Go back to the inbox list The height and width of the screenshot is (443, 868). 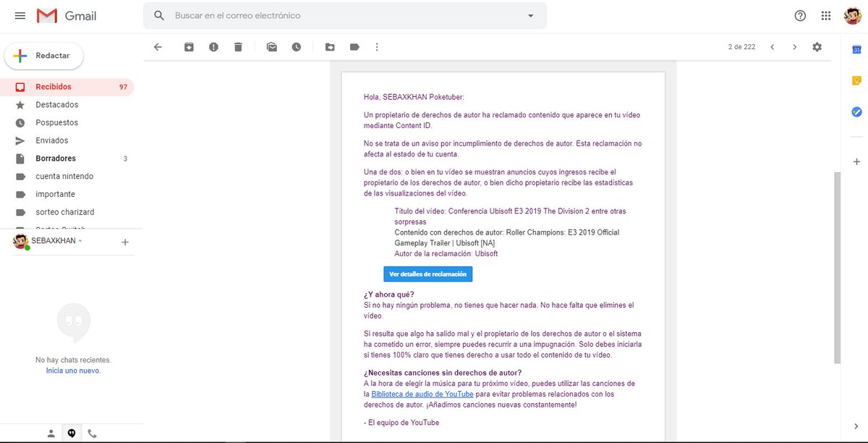pos(158,47)
